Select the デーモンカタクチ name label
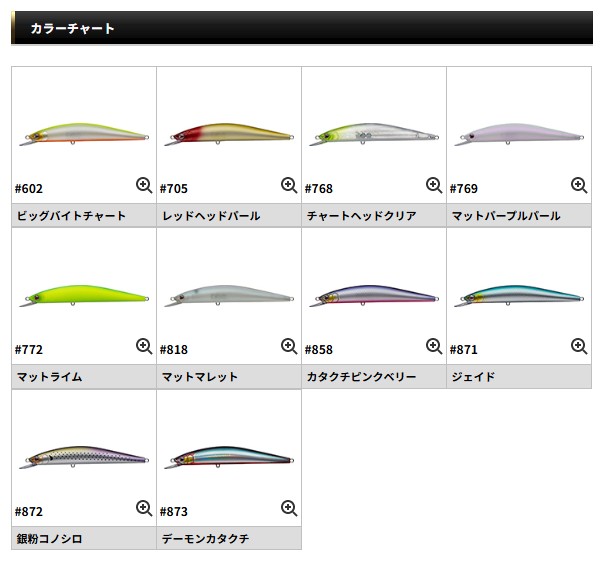605x564 pixels. point(205,539)
